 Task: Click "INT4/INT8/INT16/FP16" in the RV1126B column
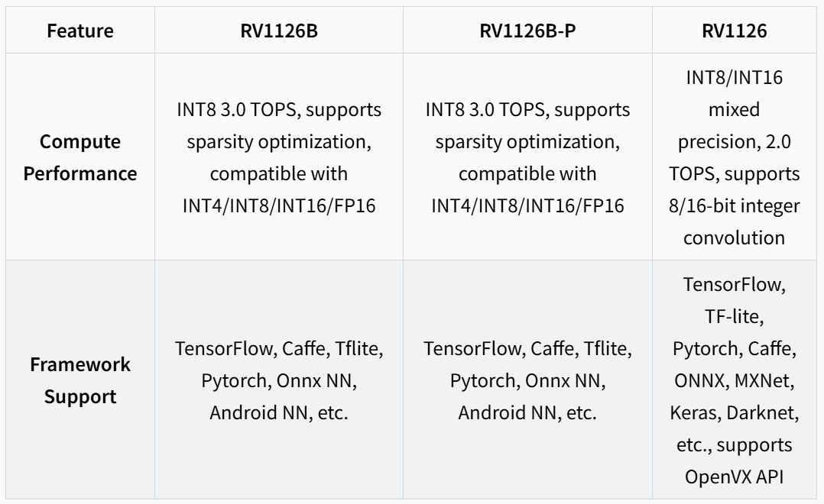pos(279,206)
